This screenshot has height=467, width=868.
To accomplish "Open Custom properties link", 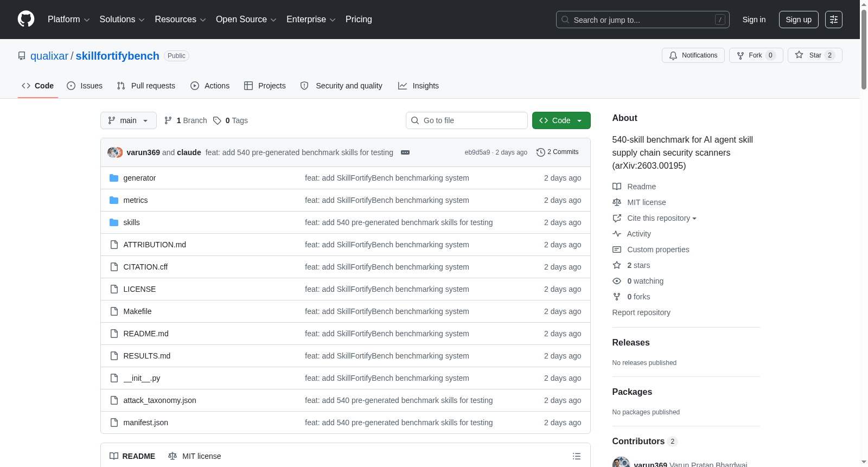I will click(x=651, y=250).
